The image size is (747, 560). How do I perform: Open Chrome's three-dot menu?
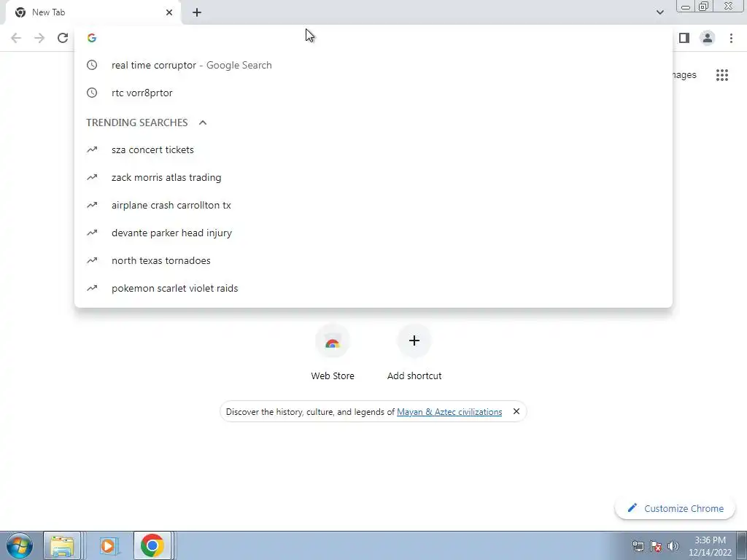[731, 38]
